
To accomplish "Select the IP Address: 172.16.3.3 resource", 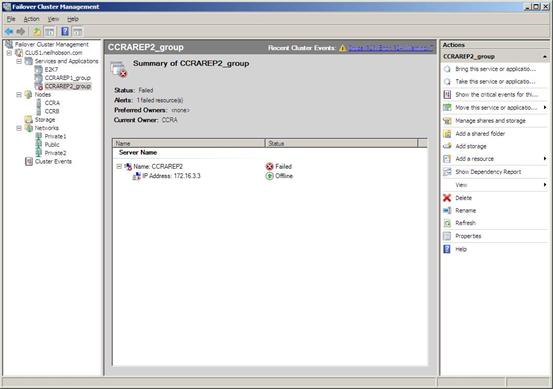I will coord(171,176).
